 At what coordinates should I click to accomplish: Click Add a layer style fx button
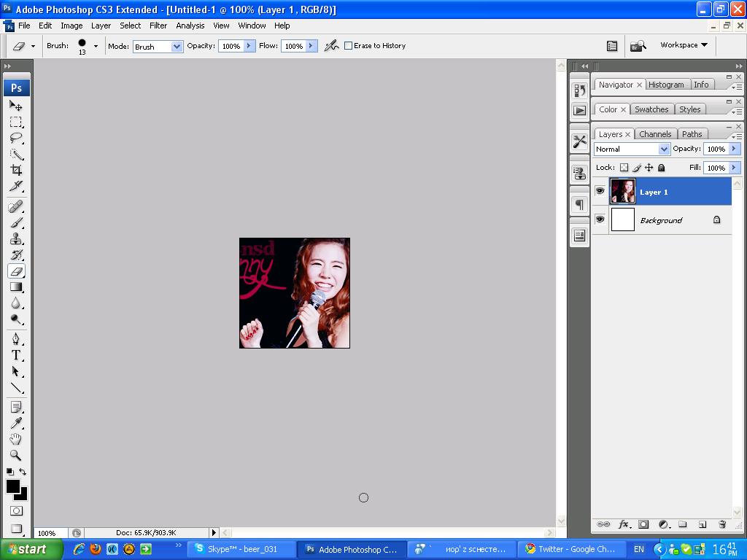click(624, 524)
